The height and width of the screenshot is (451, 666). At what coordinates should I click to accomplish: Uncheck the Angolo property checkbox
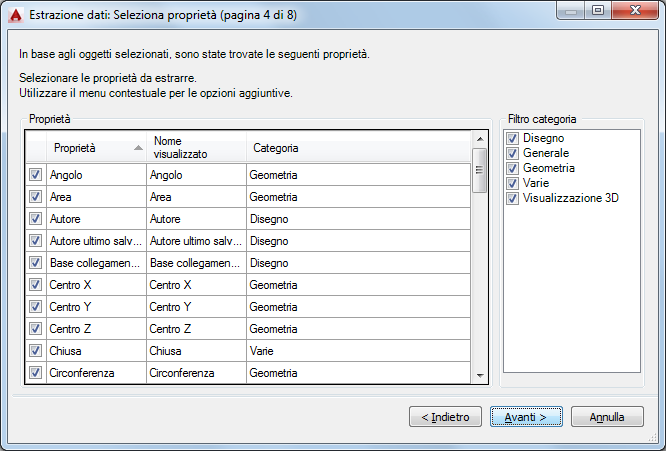pyautogui.click(x=35, y=175)
